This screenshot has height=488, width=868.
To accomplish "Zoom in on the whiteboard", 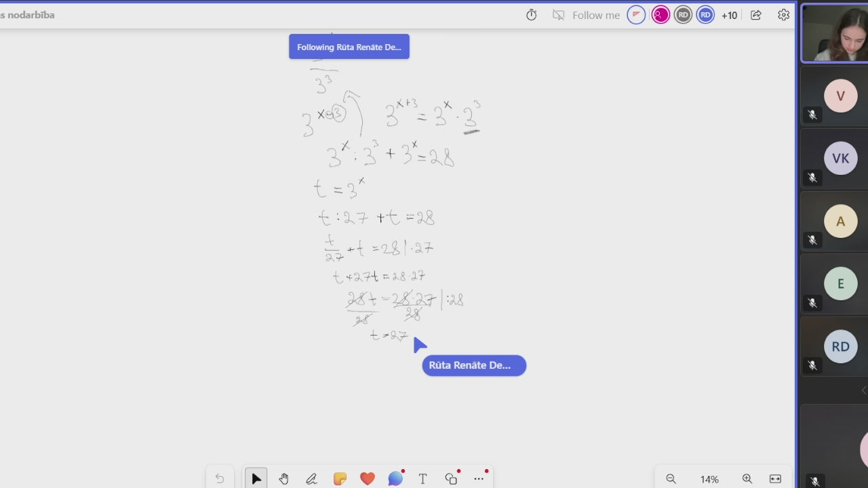I will pos(747,479).
